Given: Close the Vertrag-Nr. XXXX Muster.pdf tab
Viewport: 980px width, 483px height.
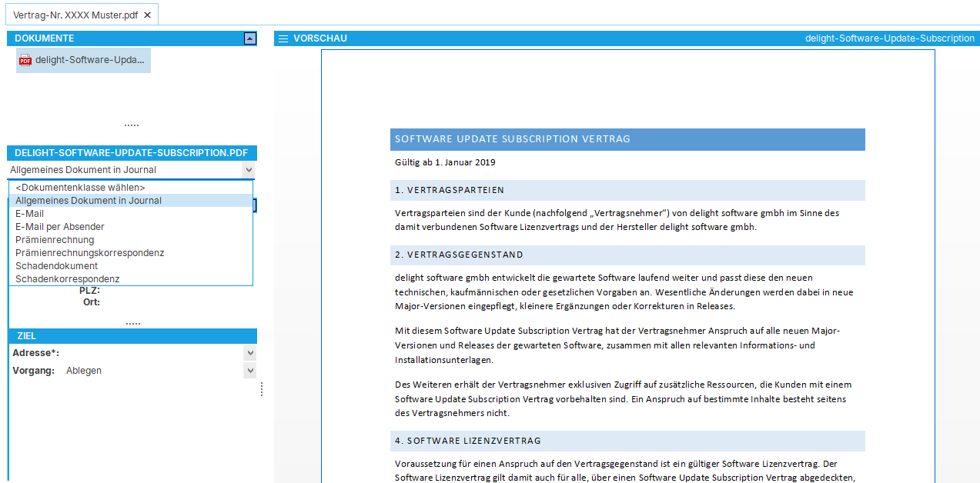Looking at the screenshot, I should [148, 15].
